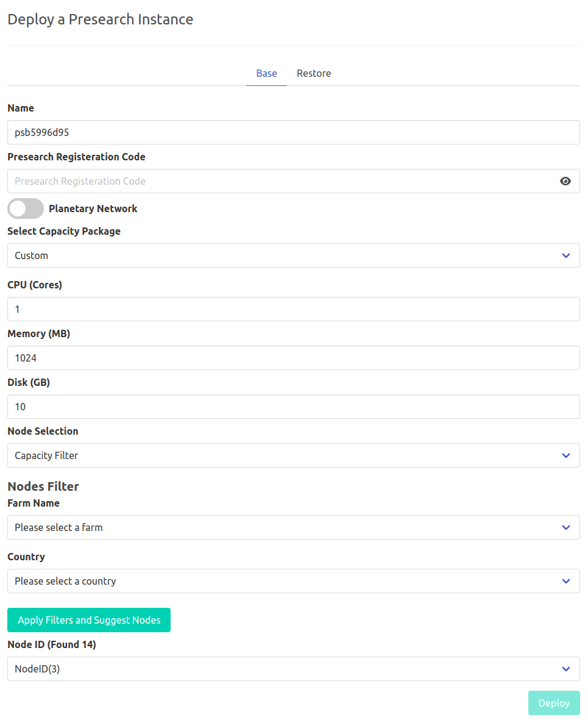Click the 'Planetary Network' label text
The height and width of the screenshot is (720, 588).
pos(93,209)
